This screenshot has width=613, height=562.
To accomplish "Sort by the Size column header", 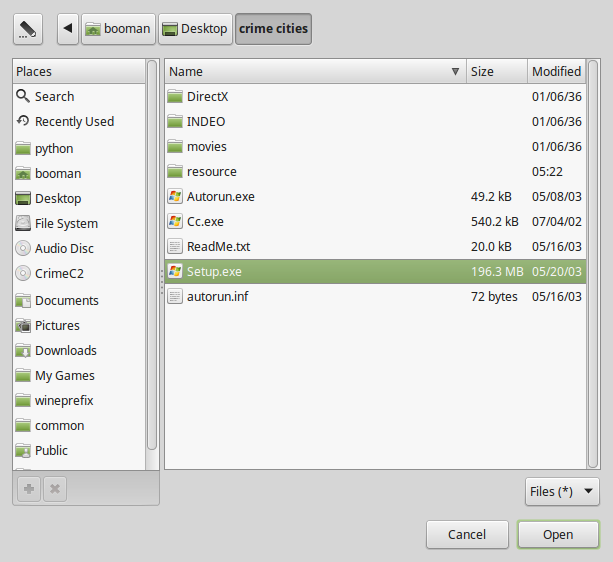I will tap(497, 72).
